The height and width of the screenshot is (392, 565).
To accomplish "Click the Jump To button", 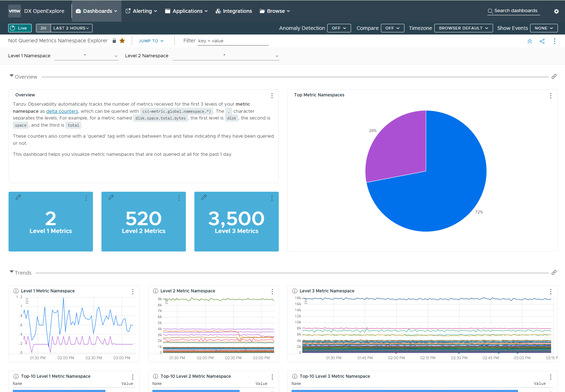I will [151, 41].
